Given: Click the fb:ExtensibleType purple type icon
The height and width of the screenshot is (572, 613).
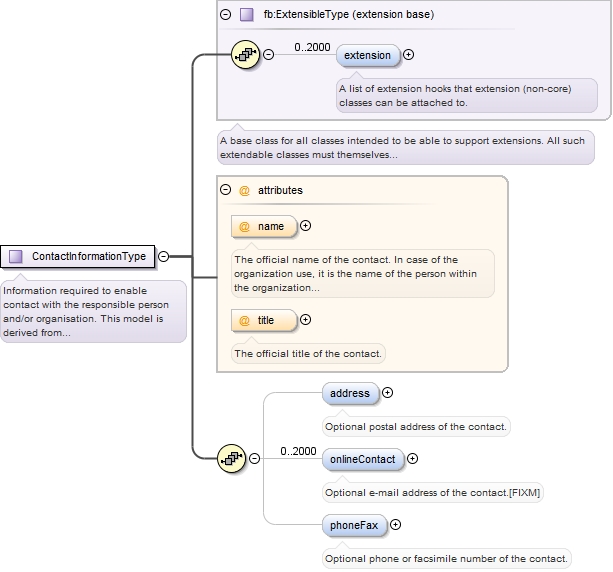Looking at the screenshot, I should [x=246, y=15].
